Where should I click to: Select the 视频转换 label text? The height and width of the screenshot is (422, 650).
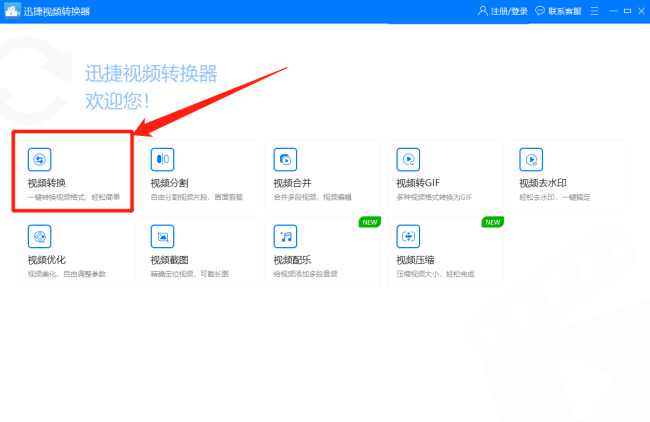click(47, 183)
